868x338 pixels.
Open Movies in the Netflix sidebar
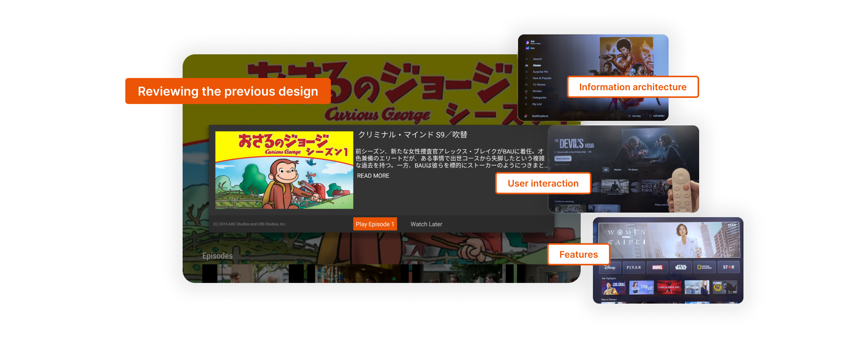[537, 91]
